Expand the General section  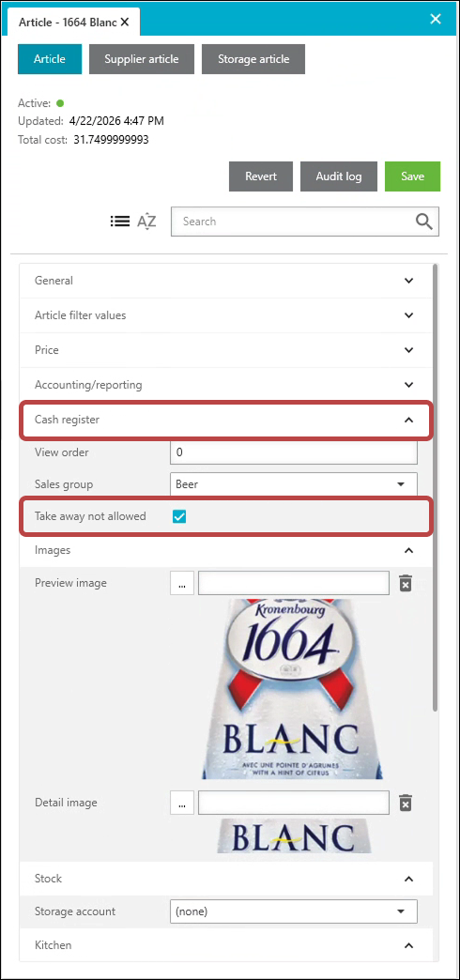click(225, 281)
